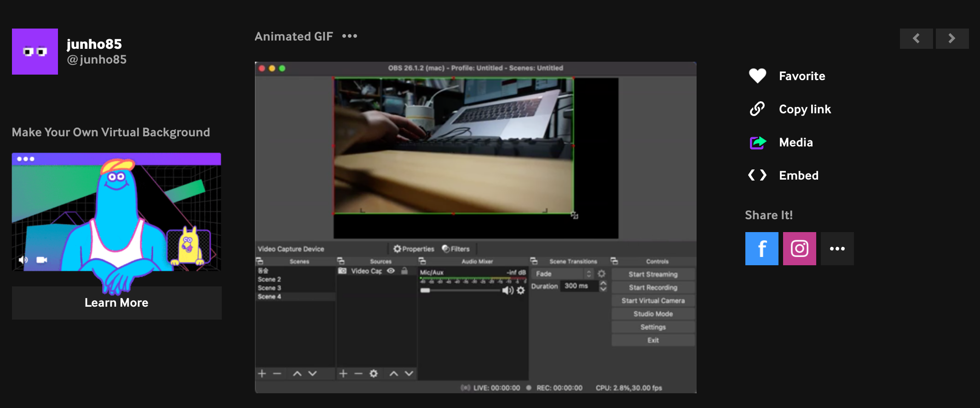
Task: Click the Sources panel dock icon
Action: pyautogui.click(x=341, y=261)
